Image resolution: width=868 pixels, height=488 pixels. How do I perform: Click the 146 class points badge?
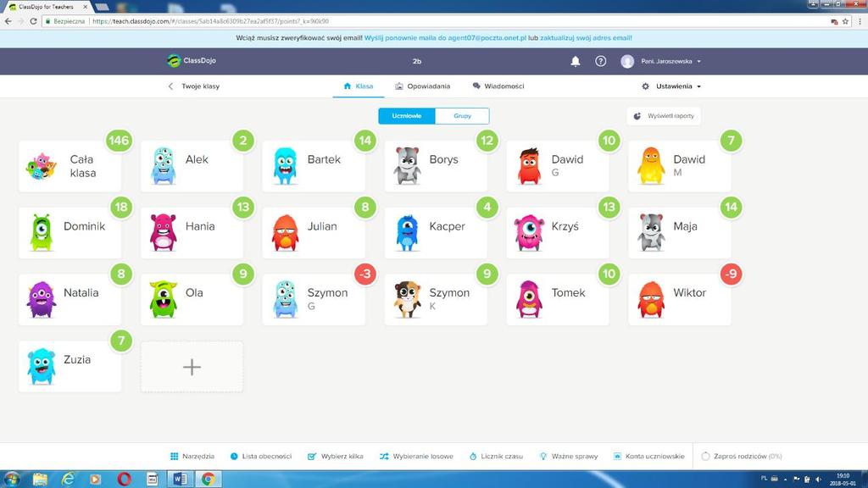119,141
